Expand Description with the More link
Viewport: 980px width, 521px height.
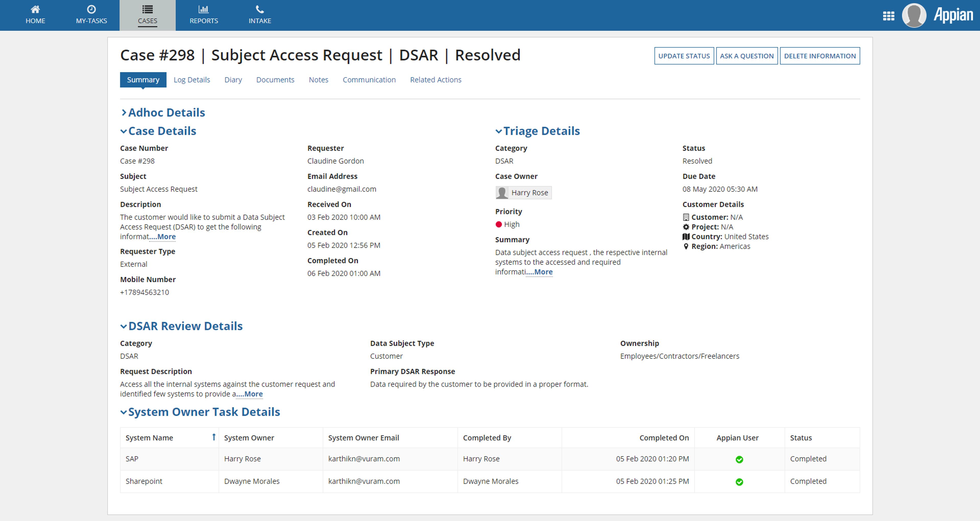163,236
